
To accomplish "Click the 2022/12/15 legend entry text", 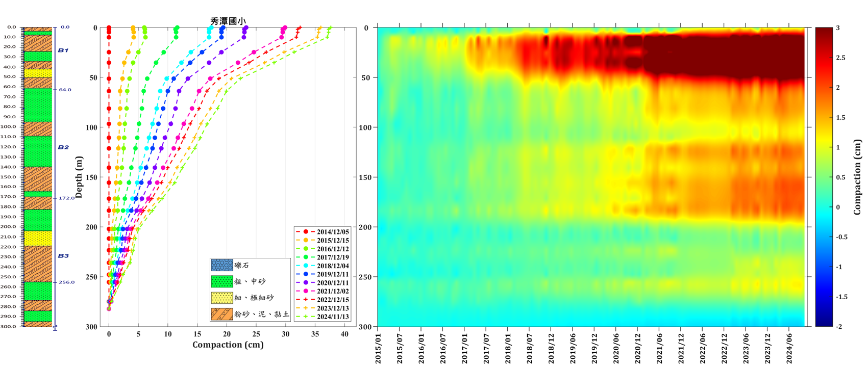I will (x=333, y=300).
